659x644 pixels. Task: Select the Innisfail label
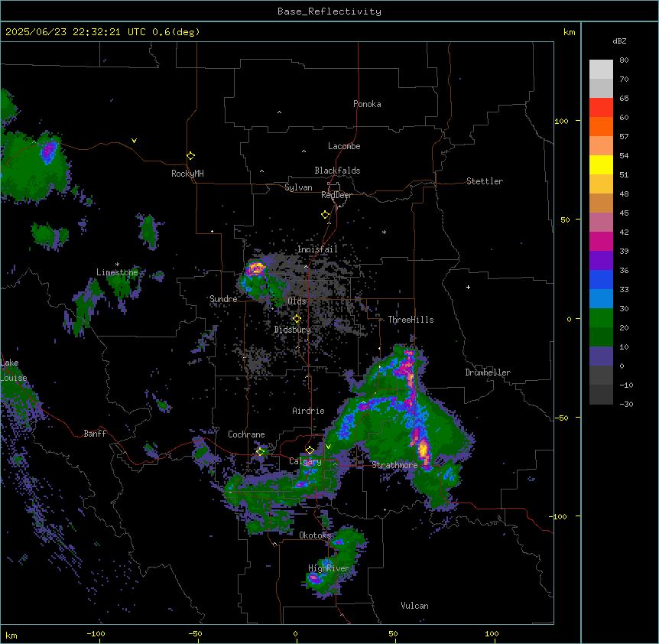(x=317, y=249)
